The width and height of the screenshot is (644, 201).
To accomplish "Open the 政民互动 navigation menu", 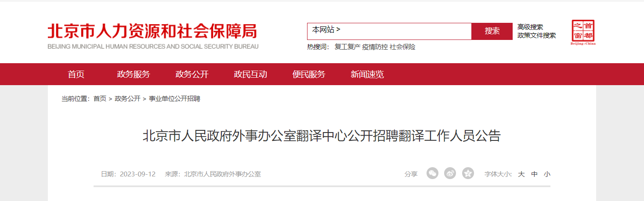I will [250, 74].
